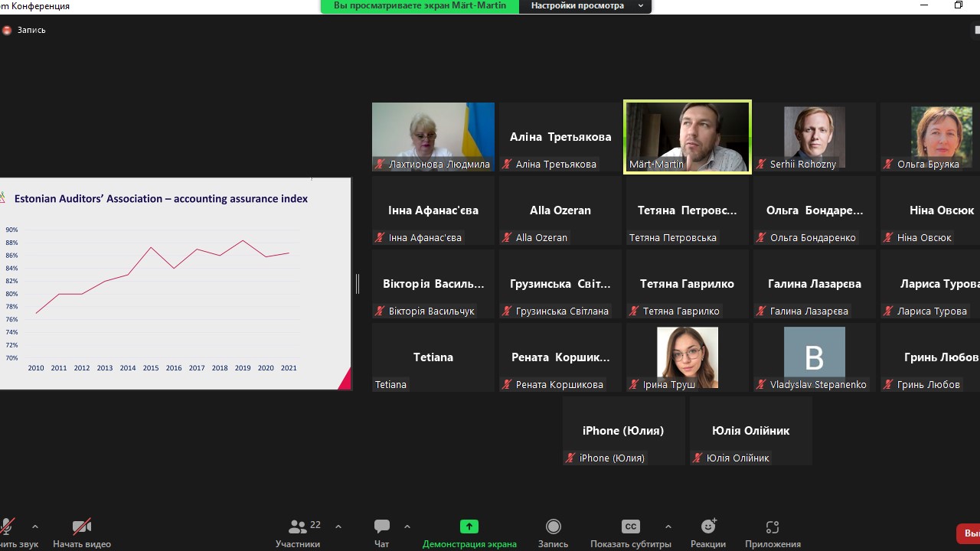Select Märt-Martin's highlighted video tile
The width and height of the screenshot is (980, 551).
click(x=687, y=137)
